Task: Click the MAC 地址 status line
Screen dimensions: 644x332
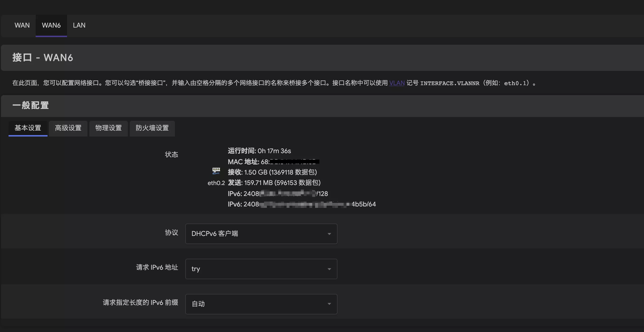Action: point(273,162)
